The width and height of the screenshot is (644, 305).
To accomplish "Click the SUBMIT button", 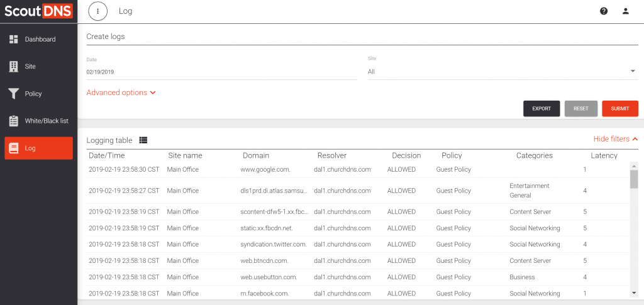I will (x=619, y=109).
